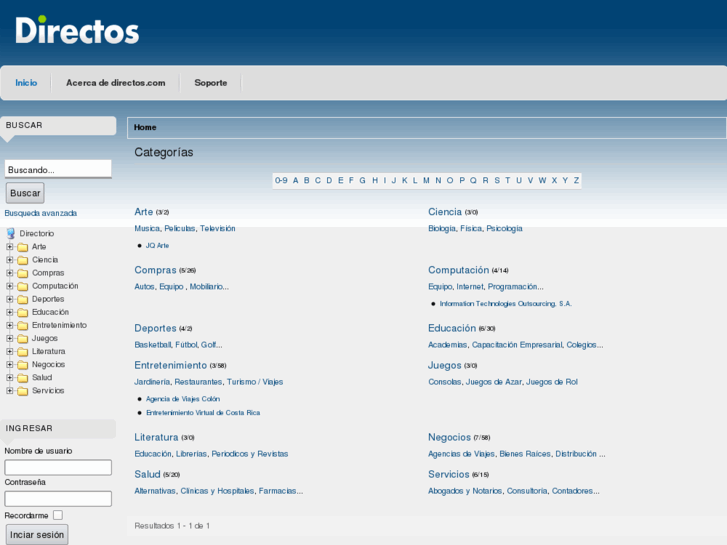Expand the Compras tree node
The width and height of the screenshot is (727, 545).
pyautogui.click(x=10, y=273)
